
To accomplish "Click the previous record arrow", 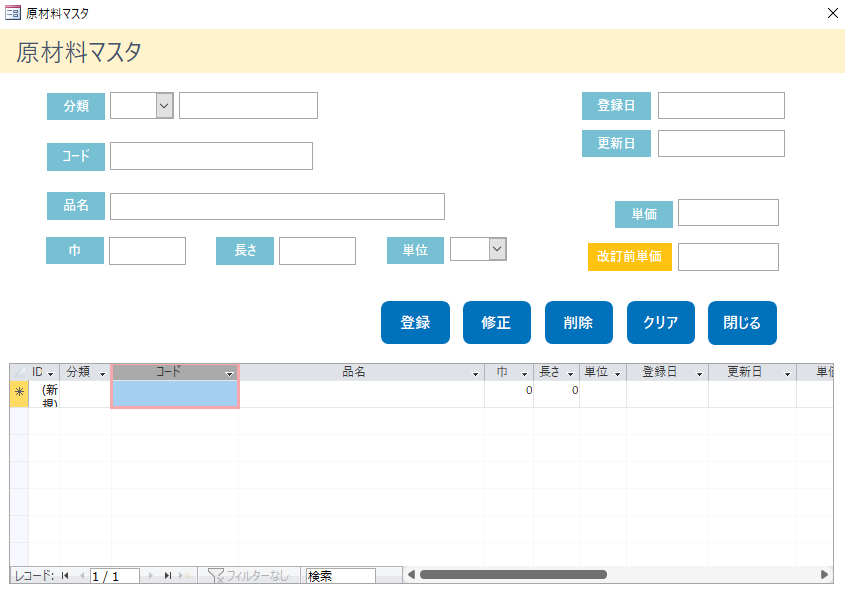I will click(x=81, y=576).
